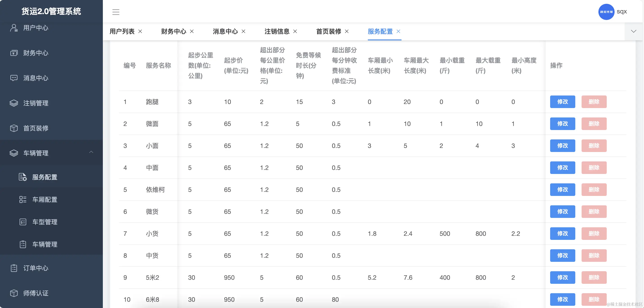Open 车厢配置 under 车辆管理
Image resolution: width=644 pixels, height=308 pixels.
coord(45,200)
